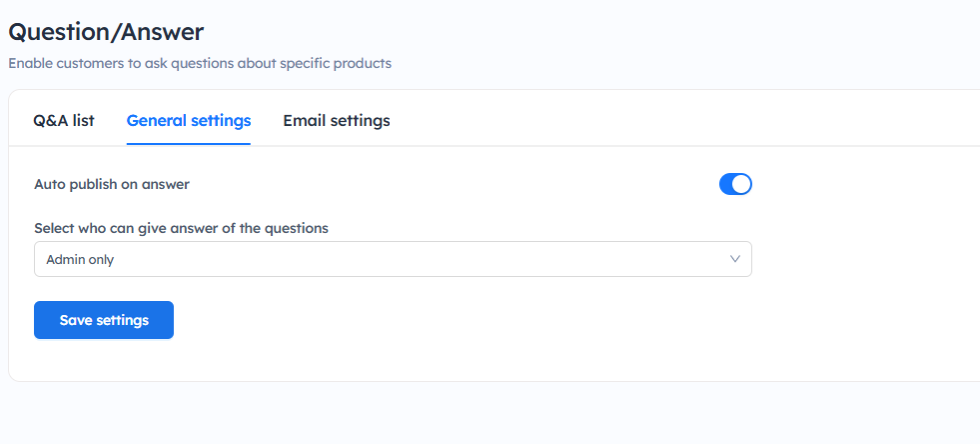Click the blue underline beneath General settings
This screenshot has width=980, height=444.
[189, 144]
